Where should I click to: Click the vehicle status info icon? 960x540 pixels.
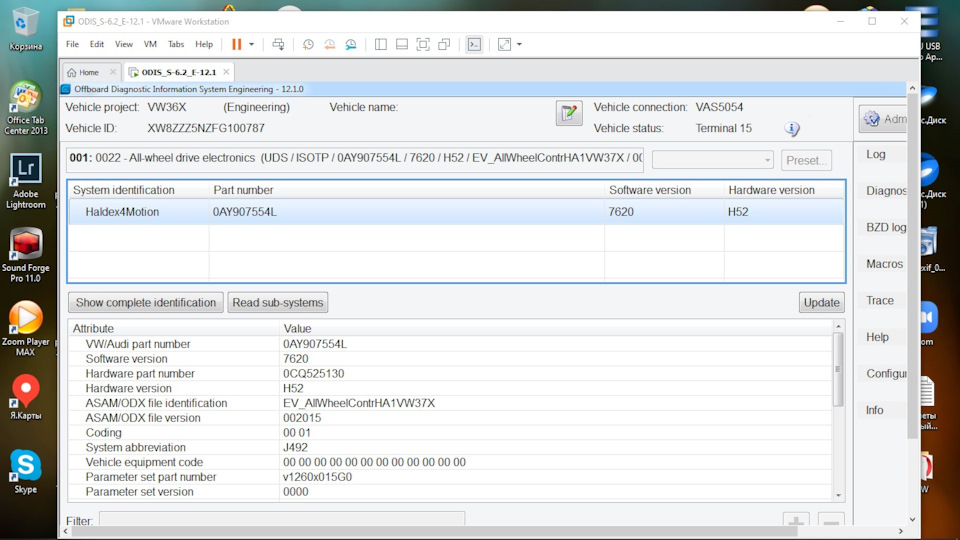pyautogui.click(x=792, y=129)
